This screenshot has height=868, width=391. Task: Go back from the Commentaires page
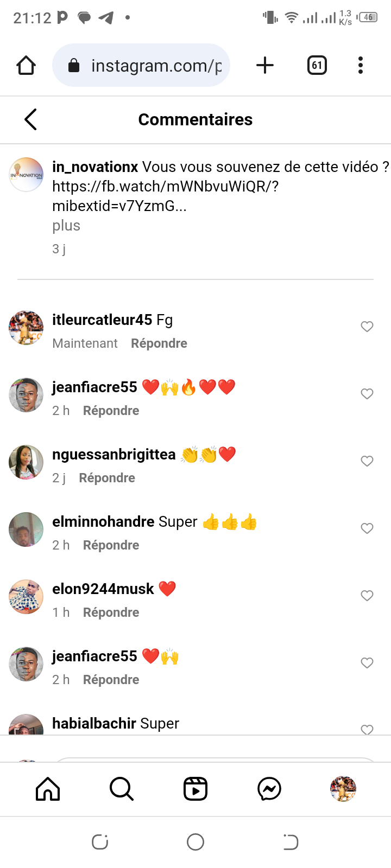(x=31, y=119)
